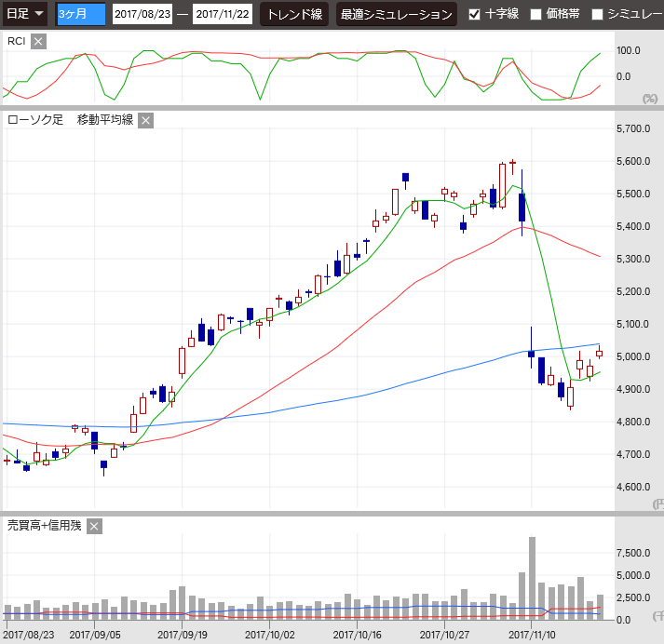This screenshot has width=664, height=644.
Task: Click the 2017/11/10 date label on the axis
Action: [532, 635]
